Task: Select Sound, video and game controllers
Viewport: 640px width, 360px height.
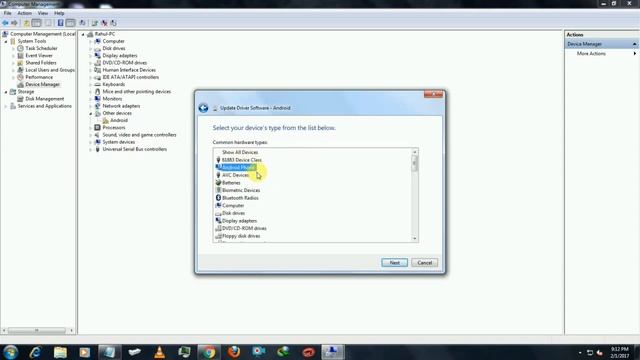Action: (x=139, y=135)
